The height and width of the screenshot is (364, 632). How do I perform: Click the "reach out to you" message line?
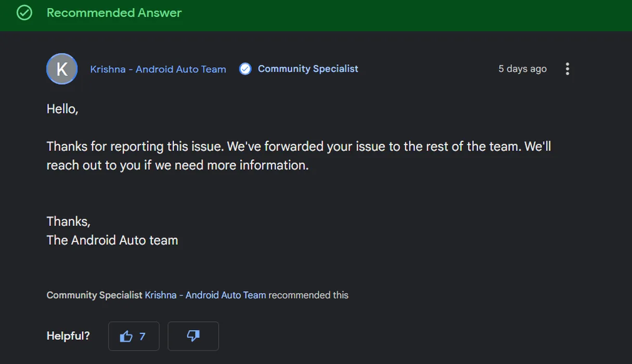[x=177, y=165]
